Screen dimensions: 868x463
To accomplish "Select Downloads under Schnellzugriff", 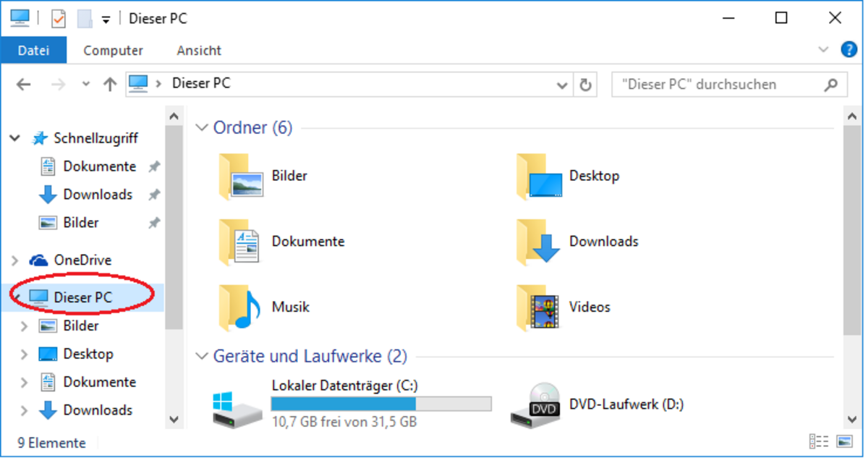I will click(x=98, y=195).
